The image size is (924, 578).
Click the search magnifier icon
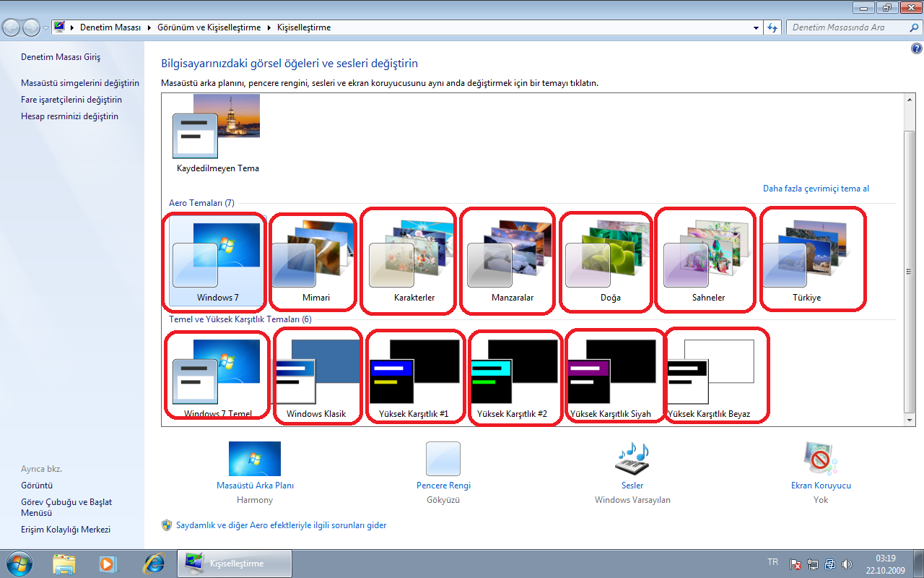click(x=914, y=27)
